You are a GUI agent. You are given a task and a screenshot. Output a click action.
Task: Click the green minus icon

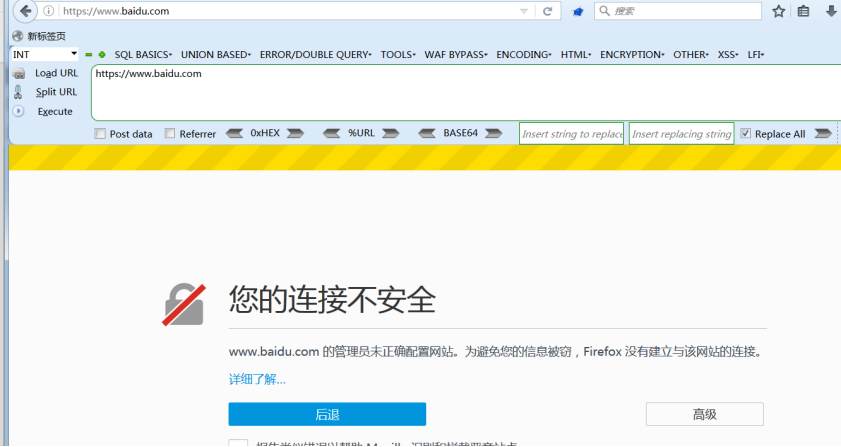point(88,55)
